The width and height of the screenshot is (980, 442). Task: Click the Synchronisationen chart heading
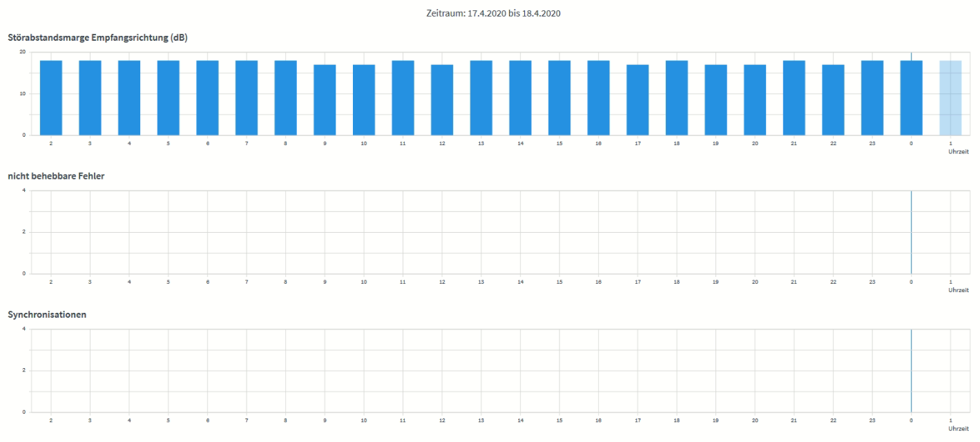(47, 314)
